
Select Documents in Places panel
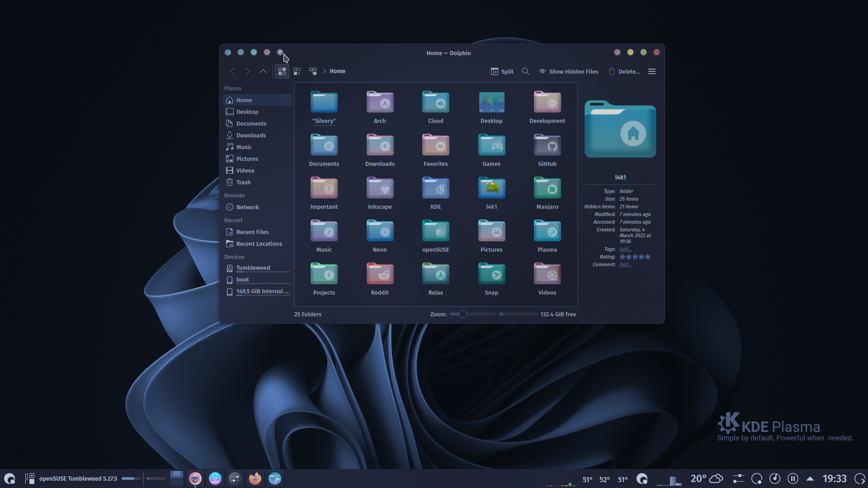coord(257,123)
